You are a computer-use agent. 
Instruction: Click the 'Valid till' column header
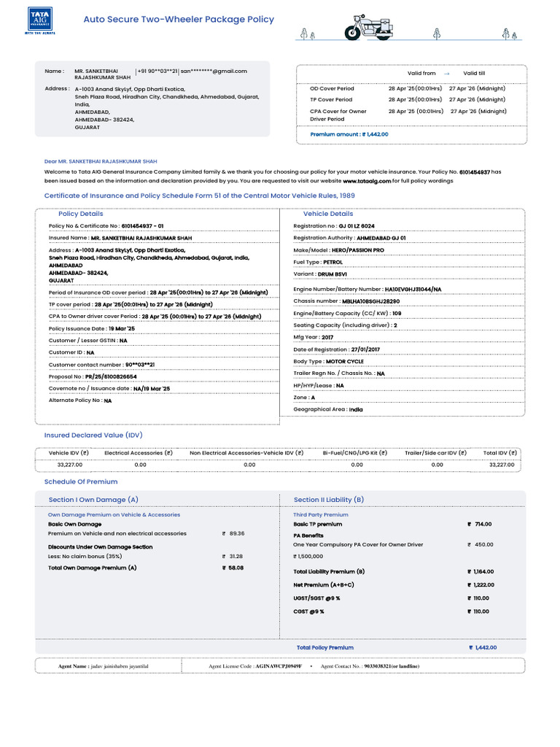(x=474, y=74)
